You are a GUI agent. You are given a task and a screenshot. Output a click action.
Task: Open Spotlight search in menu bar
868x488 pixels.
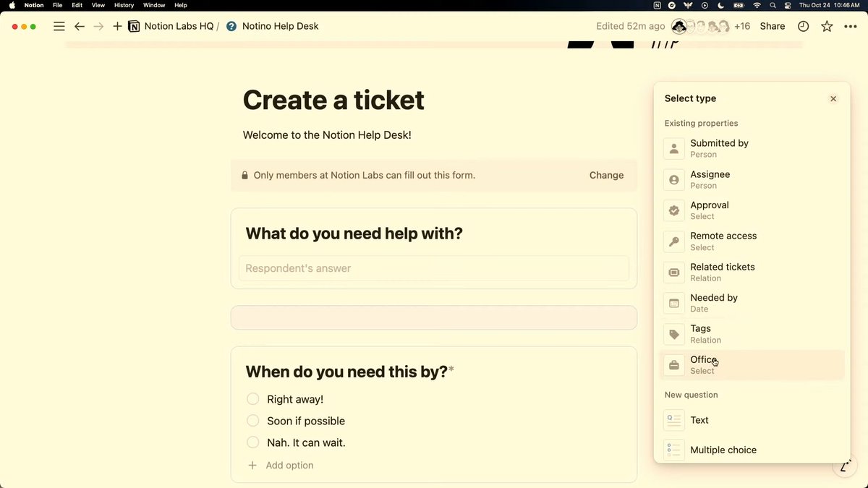click(x=773, y=5)
